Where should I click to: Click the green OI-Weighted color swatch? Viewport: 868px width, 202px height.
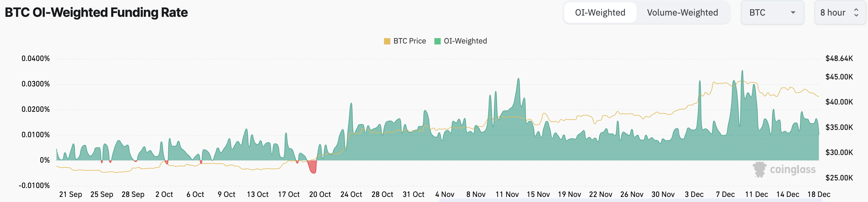click(437, 41)
